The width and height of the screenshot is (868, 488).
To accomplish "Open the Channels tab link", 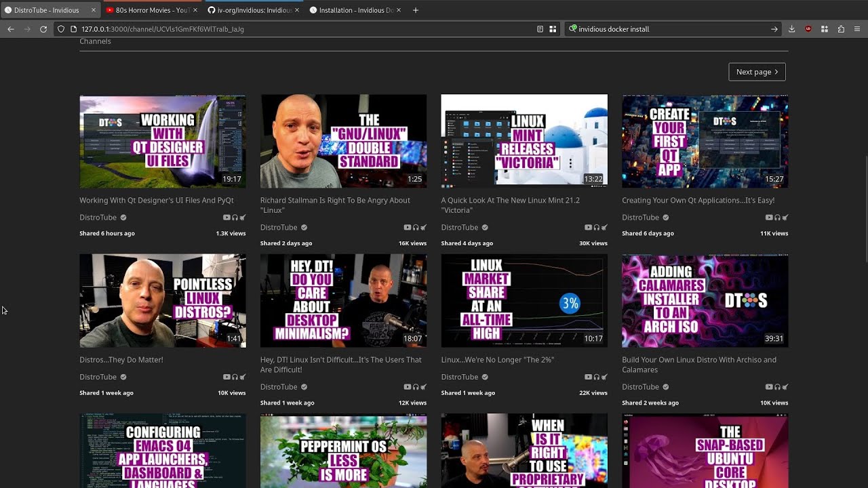I will pos(95,41).
